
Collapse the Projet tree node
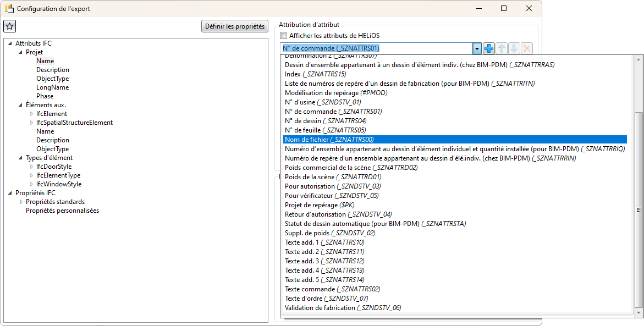point(20,52)
